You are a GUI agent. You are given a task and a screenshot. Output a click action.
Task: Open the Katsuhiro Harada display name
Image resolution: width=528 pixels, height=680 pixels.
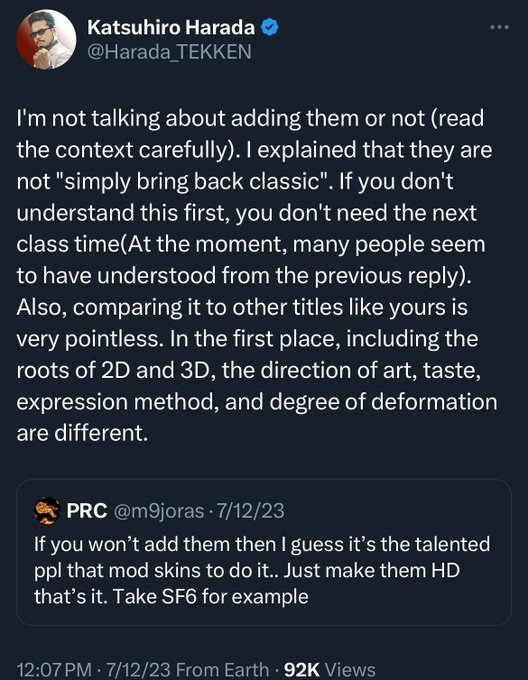coord(171,28)
